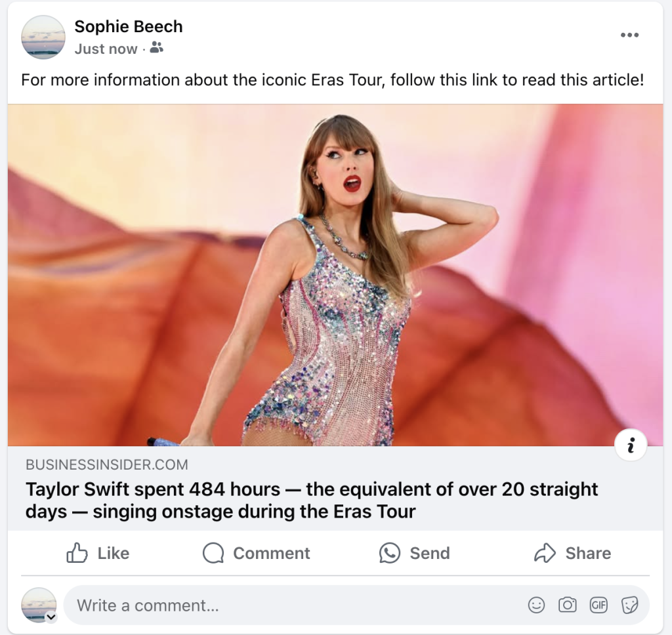The height and width of the screenshot is (635, 672).
Task: Click Sophie Beech's profile picture in header
Action: click(43, 37)
